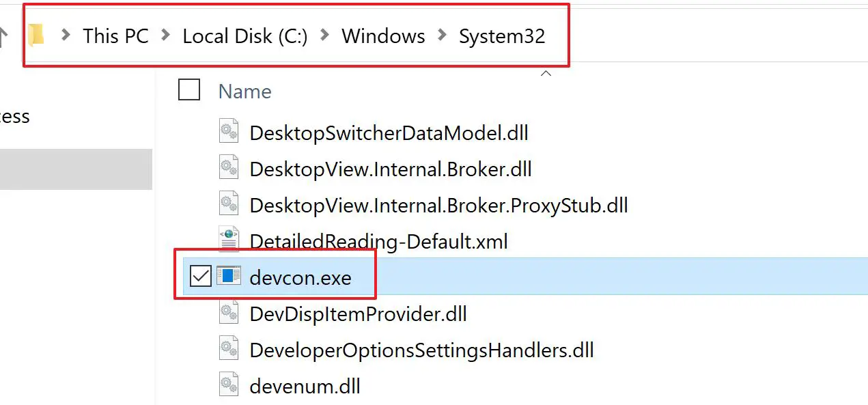Sort files by Name column header
The image size is (868, 405).
pyautogui.click(x=244, y=92)
